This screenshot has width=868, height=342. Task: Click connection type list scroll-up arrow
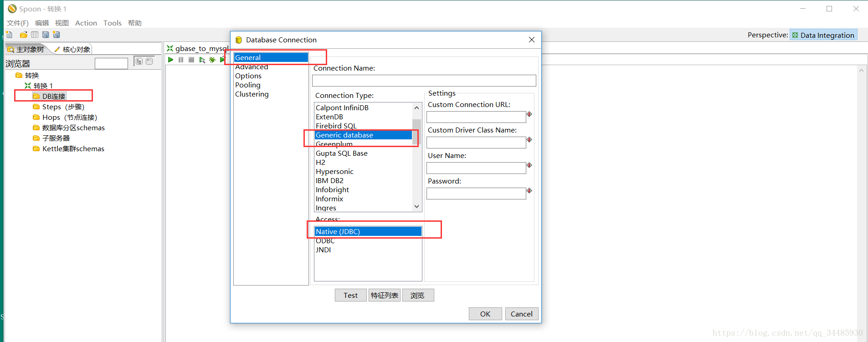point(416,107)
